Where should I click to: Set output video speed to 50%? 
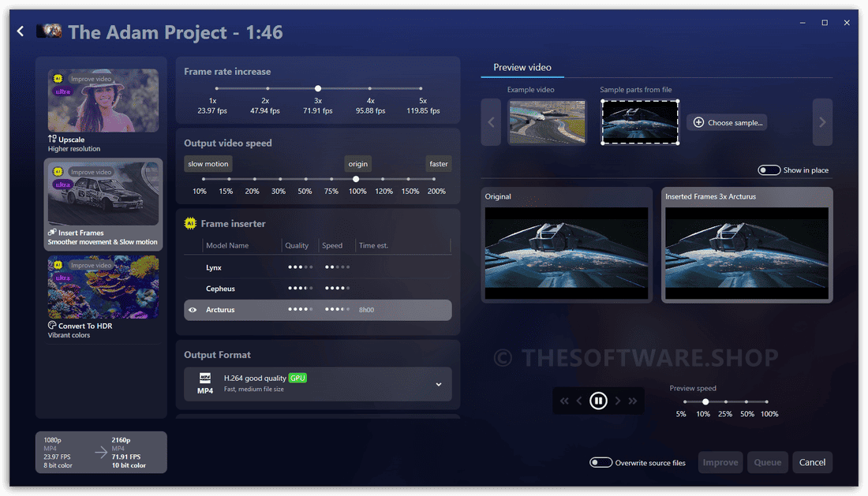click(x=305, y=179)
